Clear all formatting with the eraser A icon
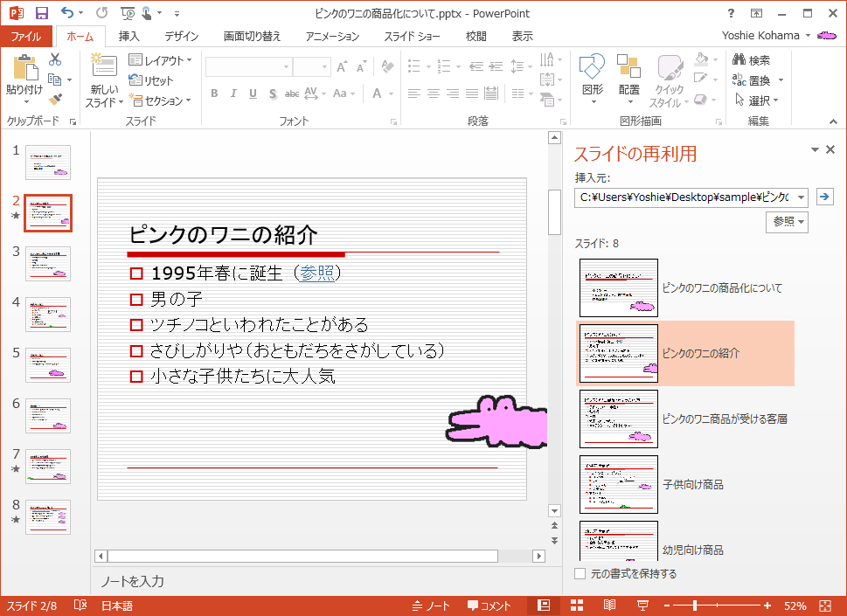Image resolution: width=847 pixels, height=616 pixels. [387, 67]
